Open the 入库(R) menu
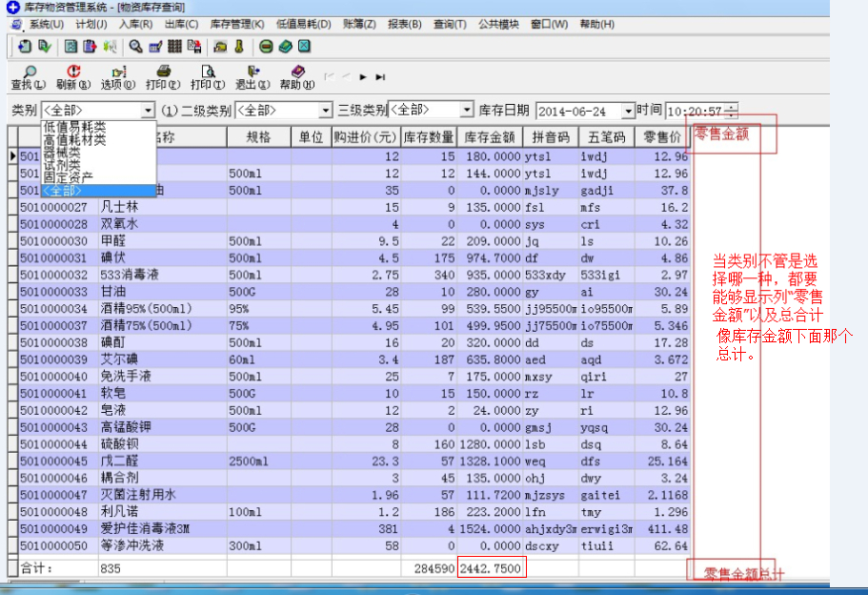Screen dimensions: 868x595 pos(135,25)
